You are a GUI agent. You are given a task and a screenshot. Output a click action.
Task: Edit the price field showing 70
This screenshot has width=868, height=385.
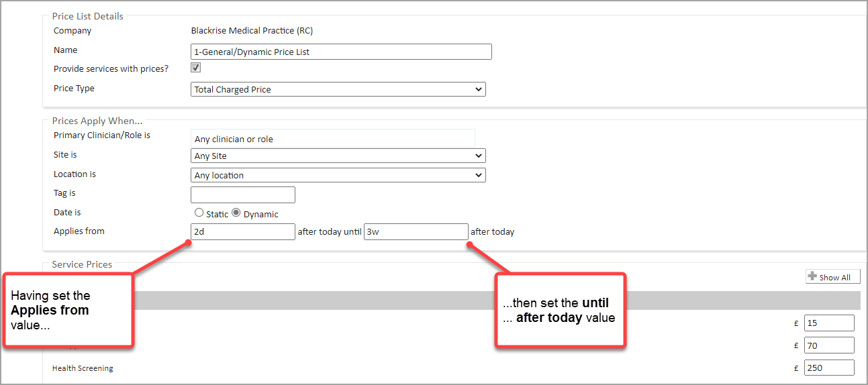point(829,345)
